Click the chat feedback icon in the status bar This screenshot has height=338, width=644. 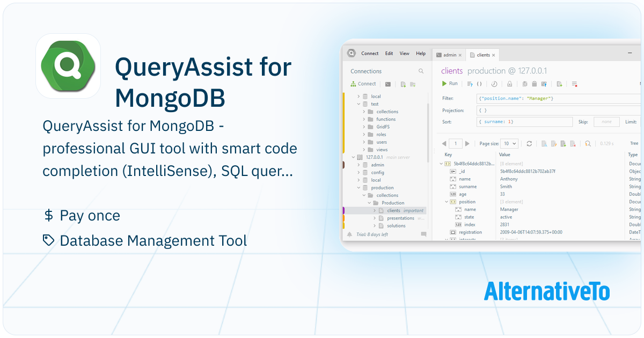point(423,234)
